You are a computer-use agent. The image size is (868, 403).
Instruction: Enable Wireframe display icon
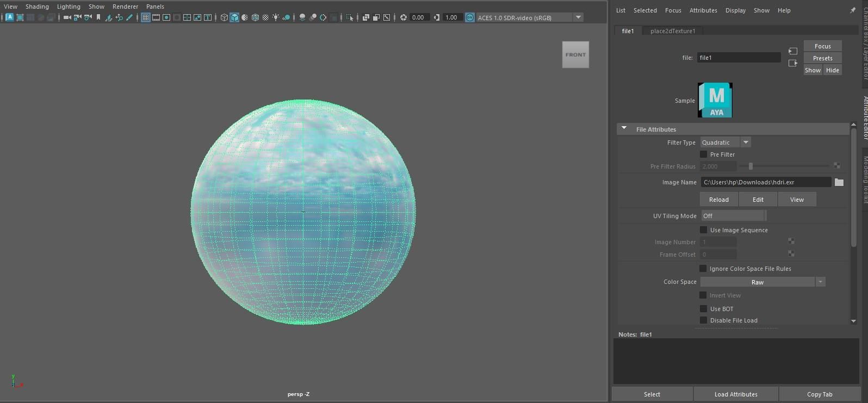[224, 17]
